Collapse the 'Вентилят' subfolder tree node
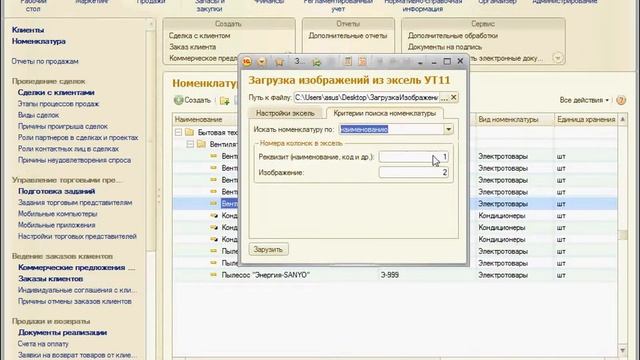The height and width of the screenshot is (360, 640). point(190,144)
